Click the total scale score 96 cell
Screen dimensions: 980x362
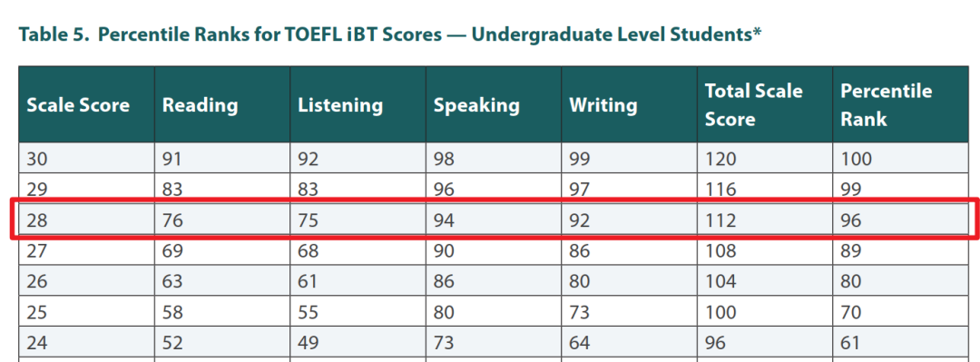pos(765,342)
